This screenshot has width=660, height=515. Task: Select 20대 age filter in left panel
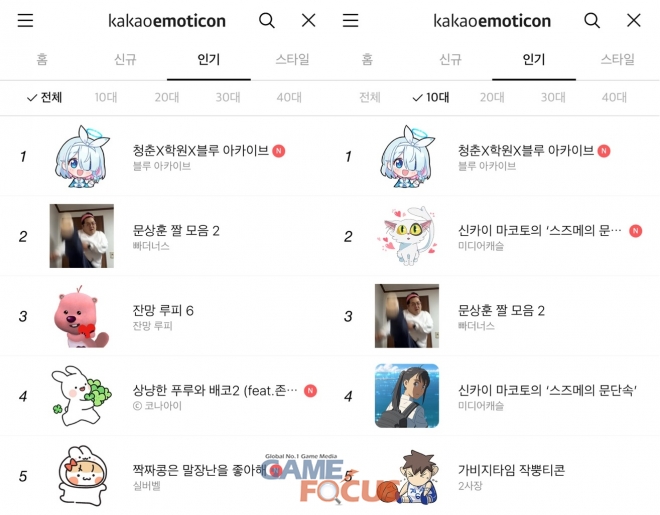tap(167, 97)
